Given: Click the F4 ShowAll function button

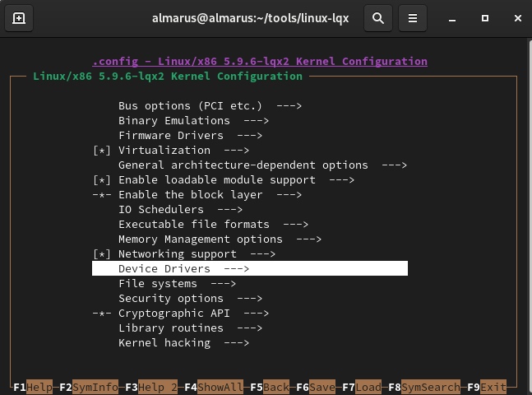Looking at the screenshot, I should (x=214, y=387).
